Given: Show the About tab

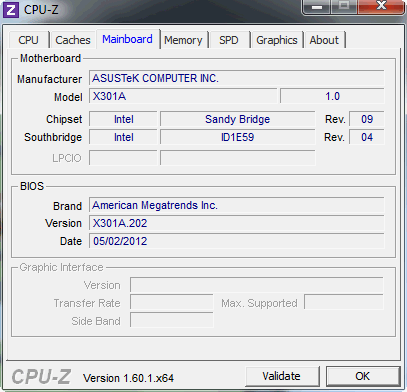Looking at the screenshot, I should click(324, 40).
